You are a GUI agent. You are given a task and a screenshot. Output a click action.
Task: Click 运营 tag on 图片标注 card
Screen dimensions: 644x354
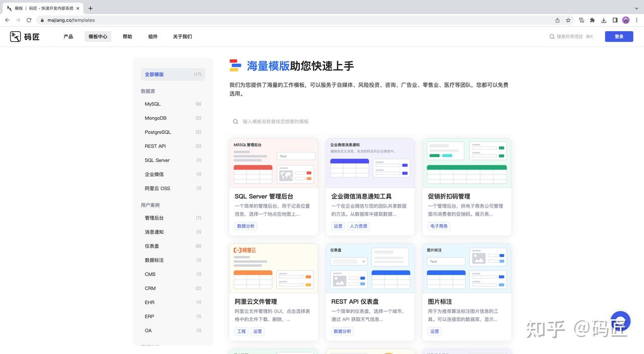click(x=435, y=331)
